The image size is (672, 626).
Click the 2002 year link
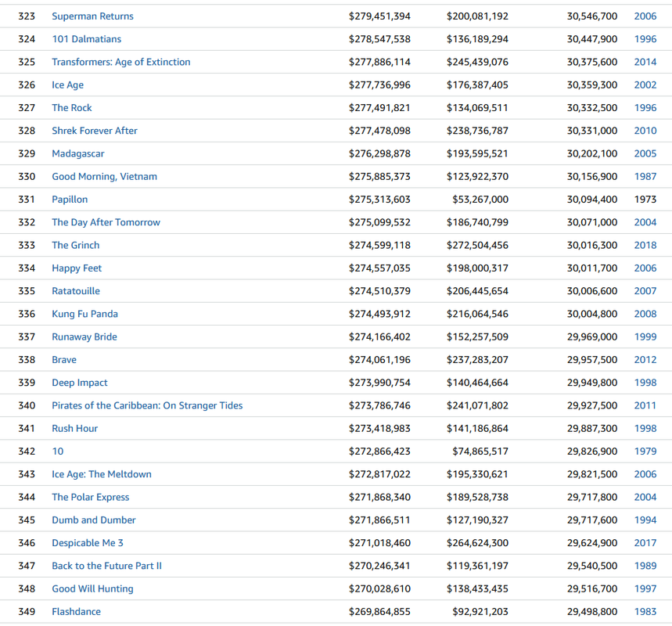coord(645,85)
